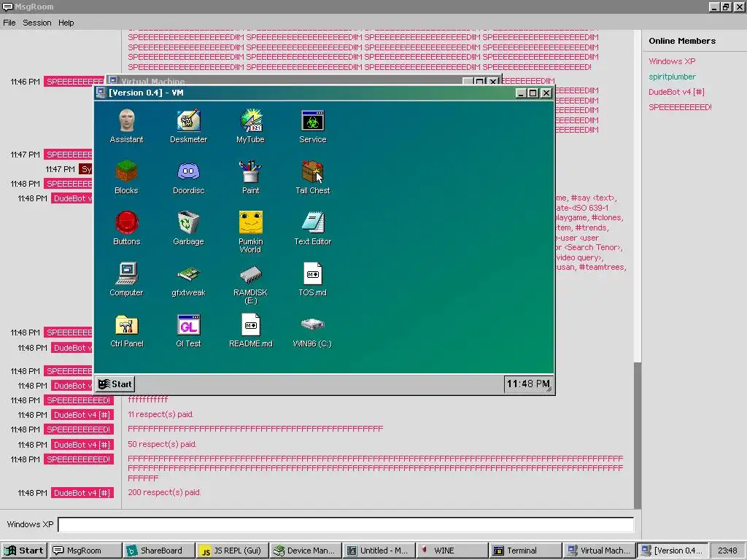Click the '50 respect(s) paid.' message
Screen dimensions: 747x560
click(162, 444)
